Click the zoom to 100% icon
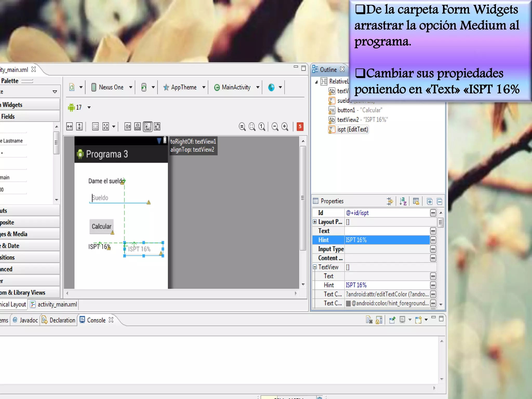This screenshot has height=399, width=532. [262, 127]
